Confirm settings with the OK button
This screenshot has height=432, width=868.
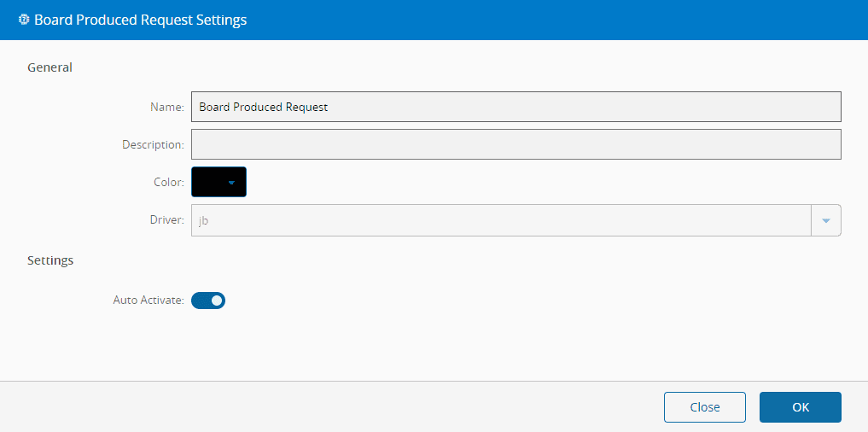(800, 407)
